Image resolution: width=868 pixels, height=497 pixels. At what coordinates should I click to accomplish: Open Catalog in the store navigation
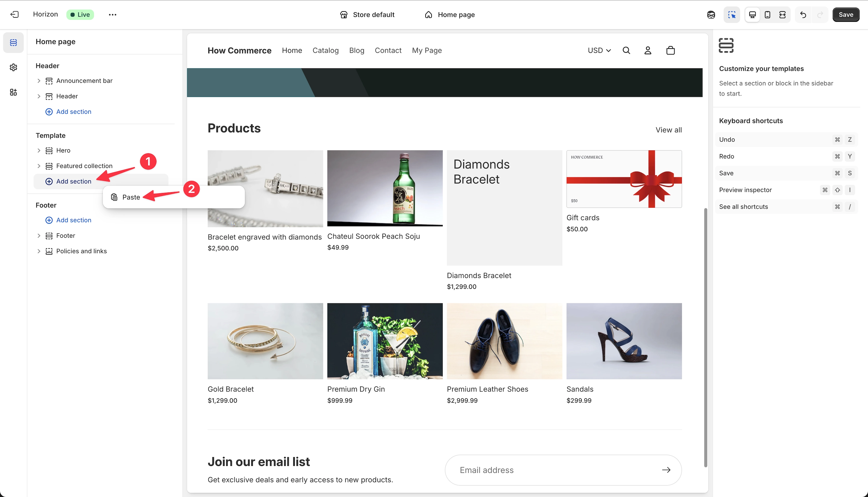(325, 51)
